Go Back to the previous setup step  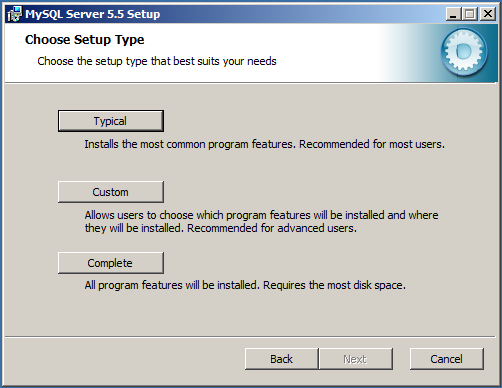tap(281, 359)
